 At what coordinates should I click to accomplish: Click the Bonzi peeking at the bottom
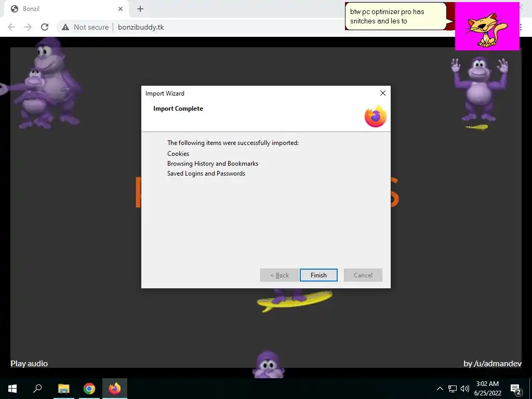(268, 364)
